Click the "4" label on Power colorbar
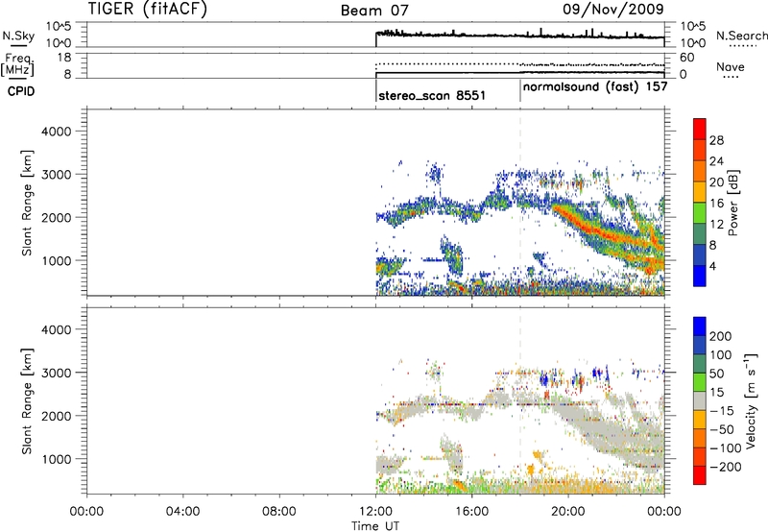 [x=713, y=266]
